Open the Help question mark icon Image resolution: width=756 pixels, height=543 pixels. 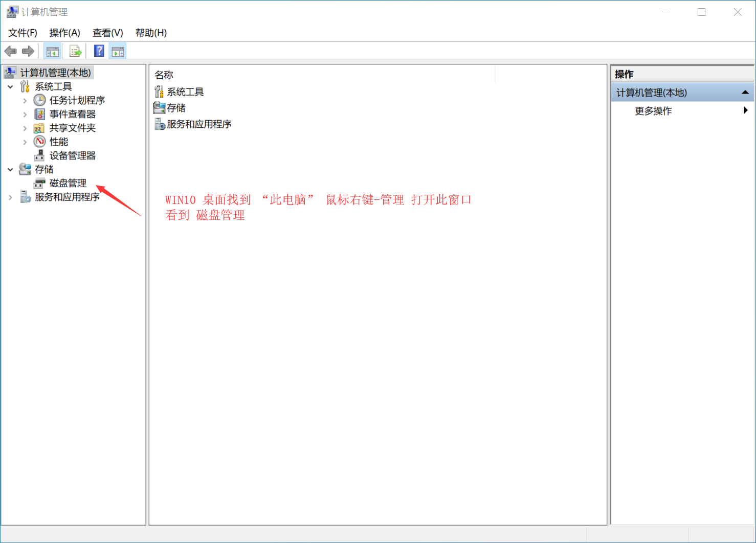point(99,51)
